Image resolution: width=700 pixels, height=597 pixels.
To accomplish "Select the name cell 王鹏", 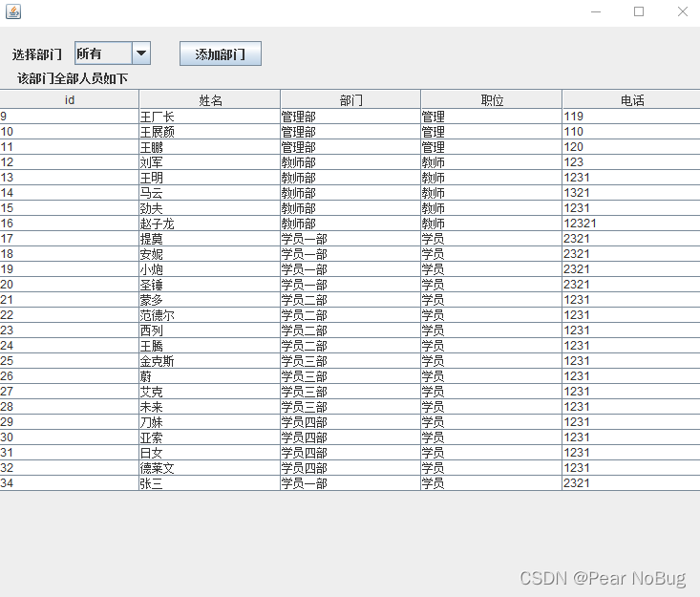I will pyautogui.click(x=210, y=147).
